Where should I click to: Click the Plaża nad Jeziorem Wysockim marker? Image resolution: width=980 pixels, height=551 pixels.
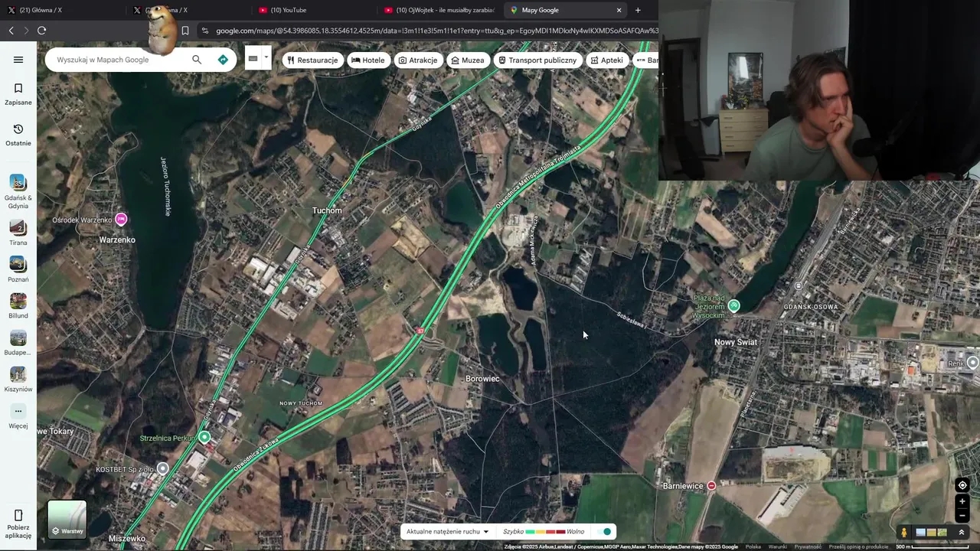coord(734,305)
